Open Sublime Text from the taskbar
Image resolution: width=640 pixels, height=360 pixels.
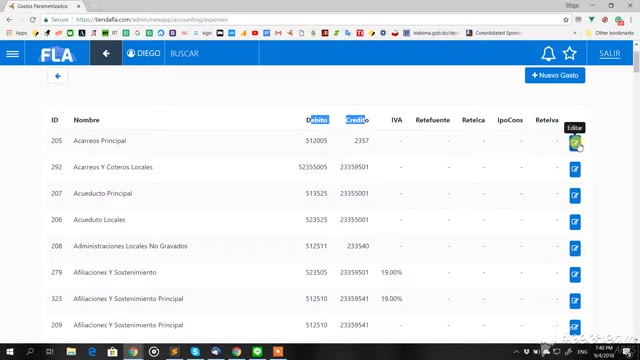(x=175, y=351)
